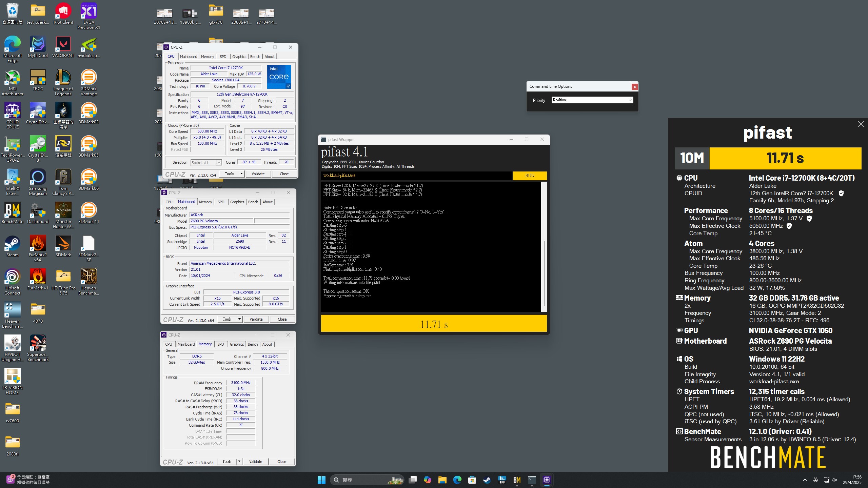Viewport: 868px width, 488px height.
Task: Open MSI Afterburner desktop icon
Action: pos(13,83)
